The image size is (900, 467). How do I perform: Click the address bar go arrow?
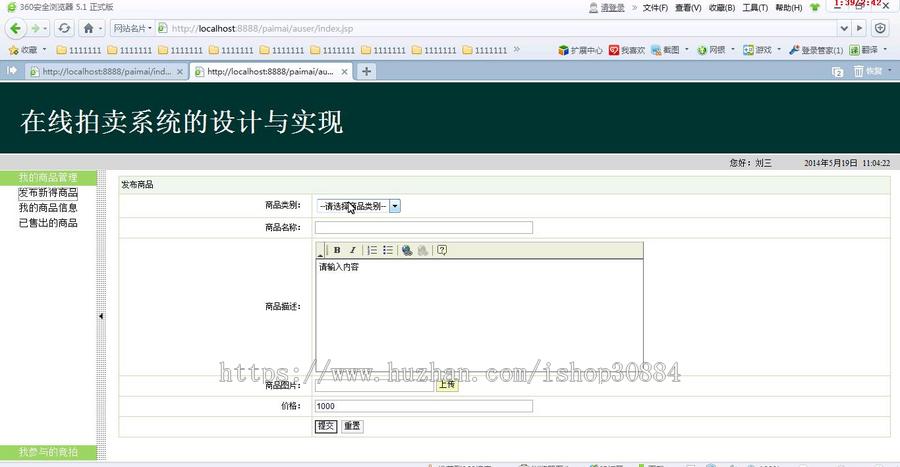pos(859,28)
